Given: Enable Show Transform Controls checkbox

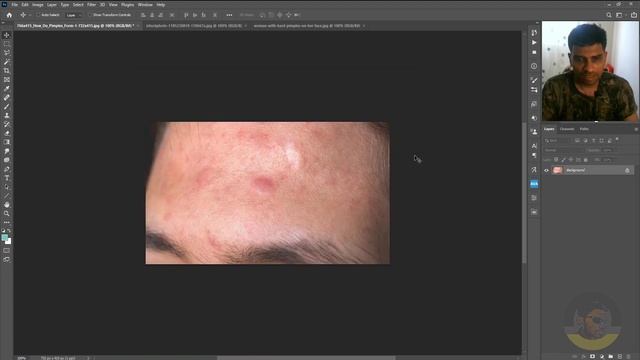Looking at the screenshot, I should [x=90, y=15].
